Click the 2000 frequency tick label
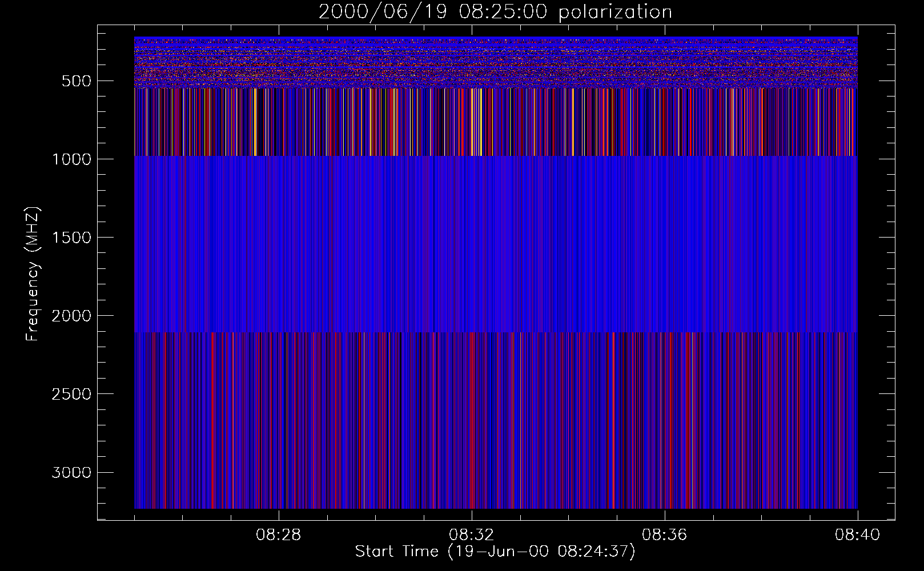 click(x=71, y=316)
